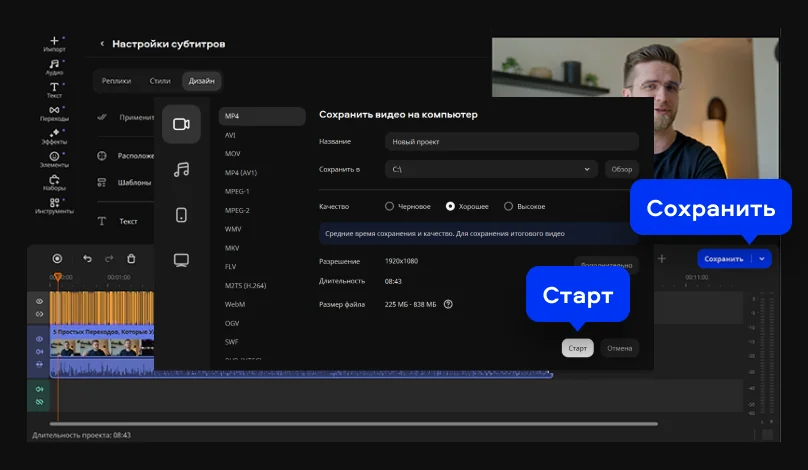
Task: Click the undo arrow in the timeline toolbar
Action: [87, 259]
